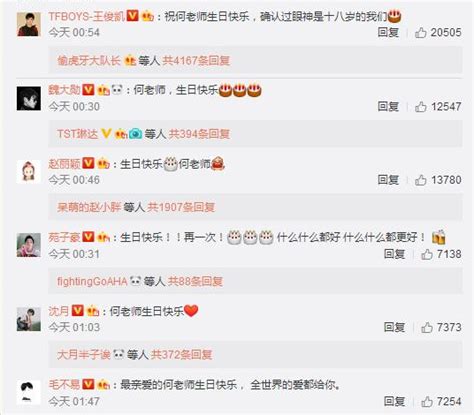Open fightingGoAHA user link
474x415 pixels.
[92, 281]
